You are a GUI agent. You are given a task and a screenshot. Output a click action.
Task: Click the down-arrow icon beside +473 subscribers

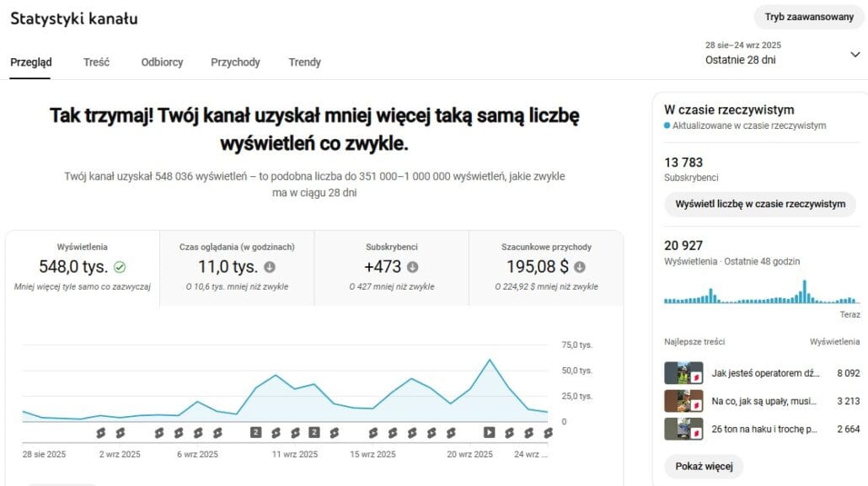[413, 267]
